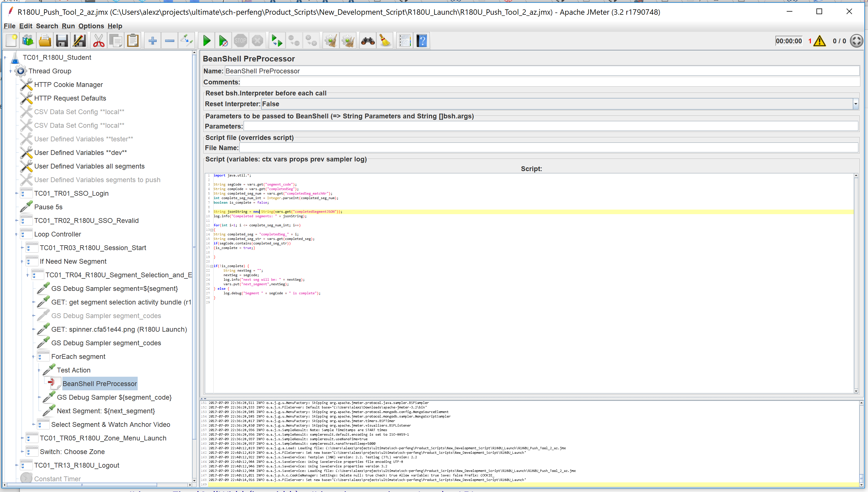Collapse the Thread Group node
This screenshot has width=868, height=492.
[x=10, y=71]
